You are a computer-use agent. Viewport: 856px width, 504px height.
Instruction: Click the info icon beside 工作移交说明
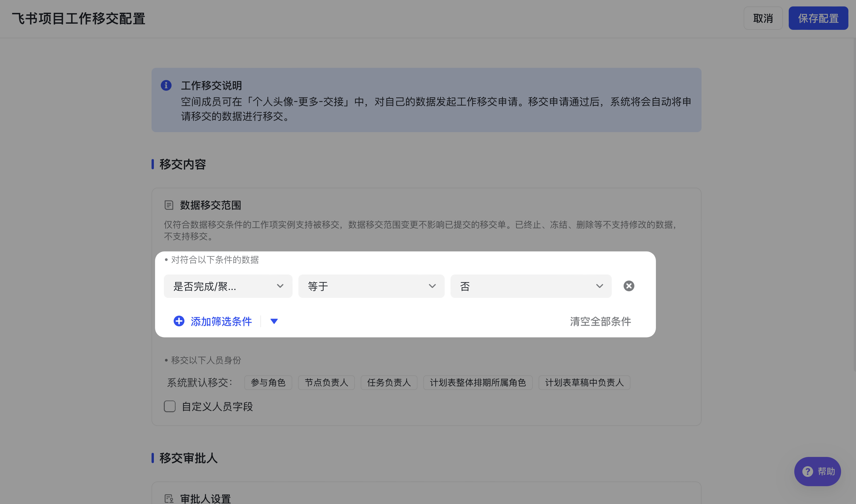[166, 85]
